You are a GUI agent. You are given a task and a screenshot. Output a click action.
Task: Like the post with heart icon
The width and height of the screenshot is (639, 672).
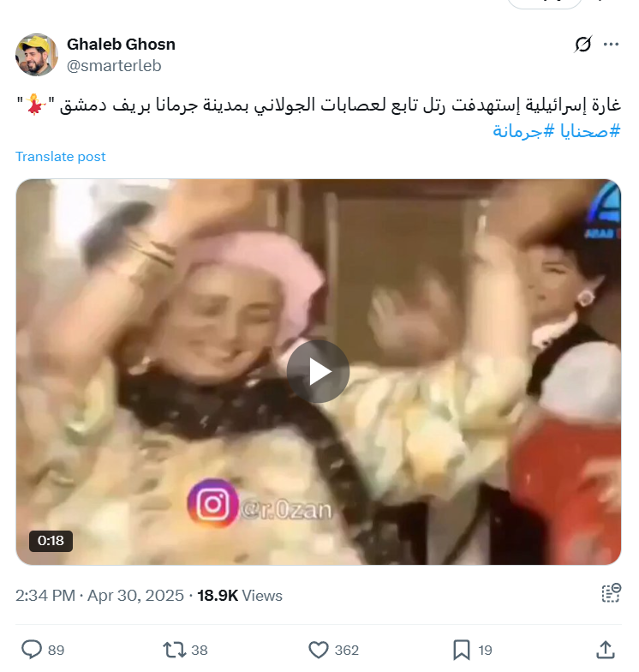[x=319, y=650]
